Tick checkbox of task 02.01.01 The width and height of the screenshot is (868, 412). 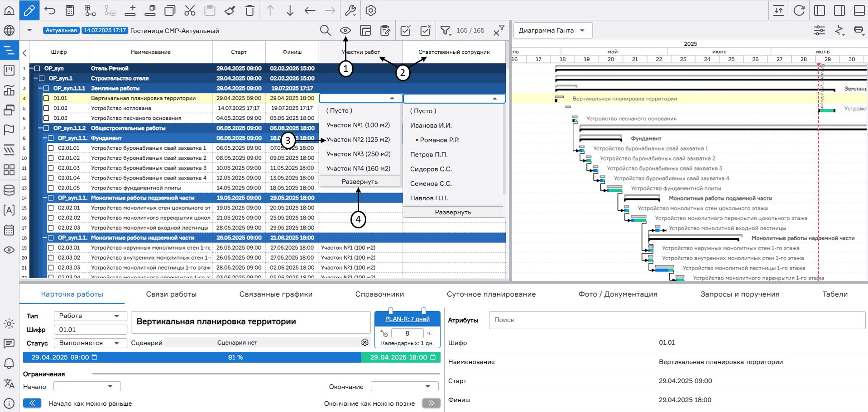51,148
